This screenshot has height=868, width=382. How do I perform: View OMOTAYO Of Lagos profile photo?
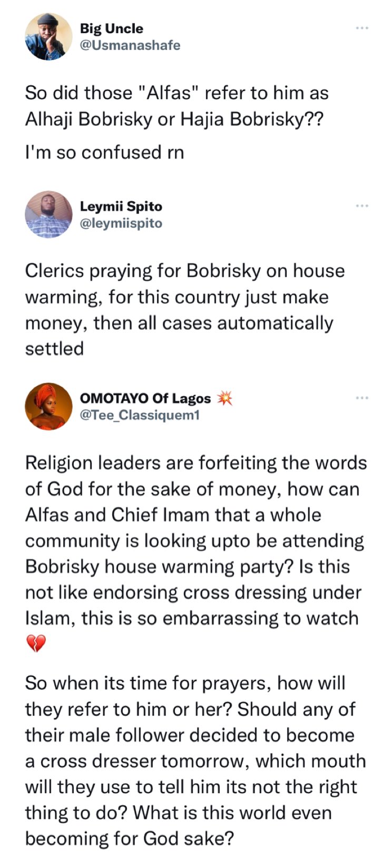(48, 407)
